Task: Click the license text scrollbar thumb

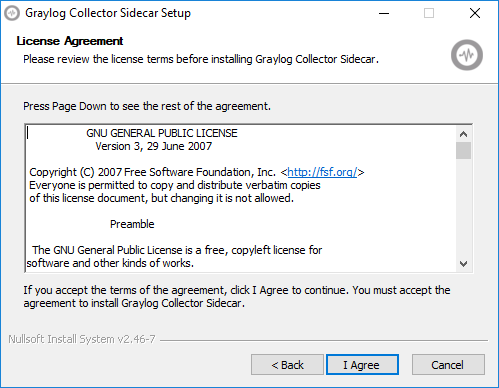Action: point(463,151)
